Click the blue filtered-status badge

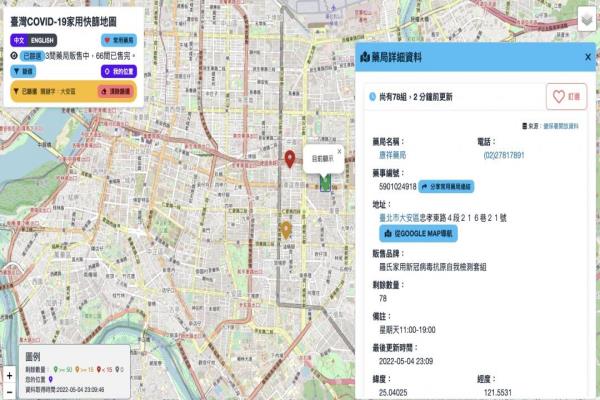(32, 56)
